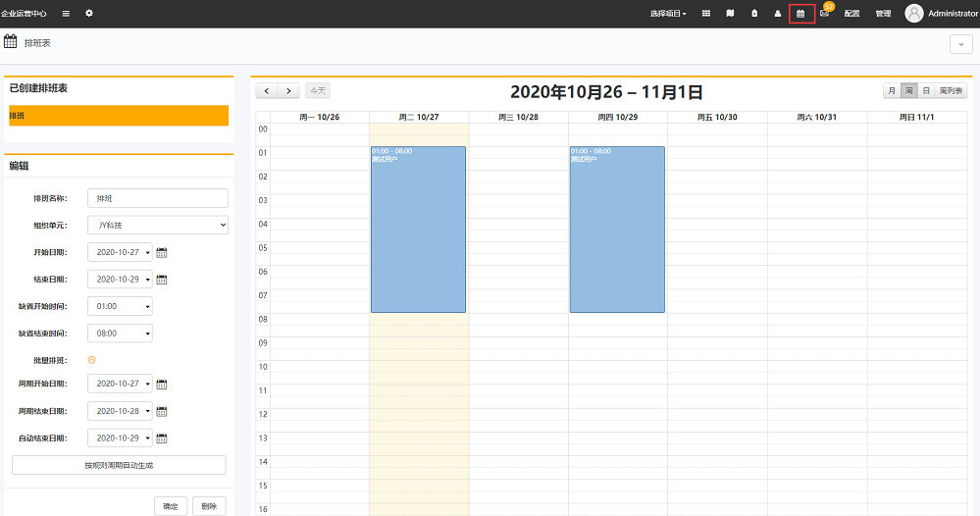Open the 管理 menu

(883, 14)
